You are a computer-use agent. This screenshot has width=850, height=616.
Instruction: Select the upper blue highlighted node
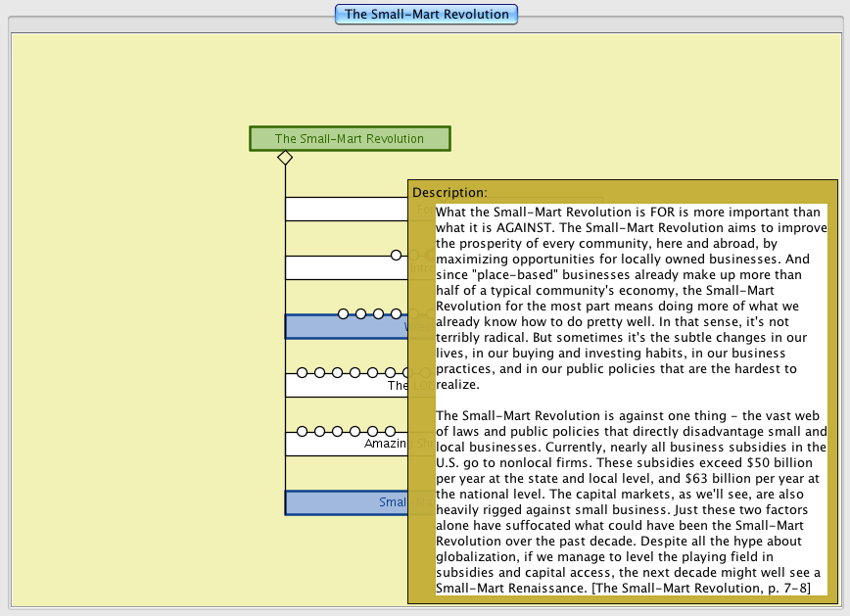click(x=343, y=328)
